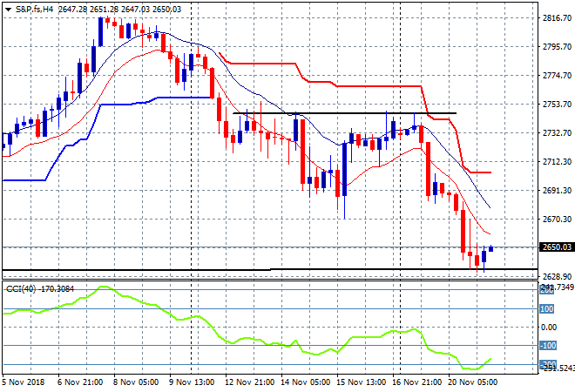
Task: Click the 2753.70 price axis label
Action: [557, 105]
